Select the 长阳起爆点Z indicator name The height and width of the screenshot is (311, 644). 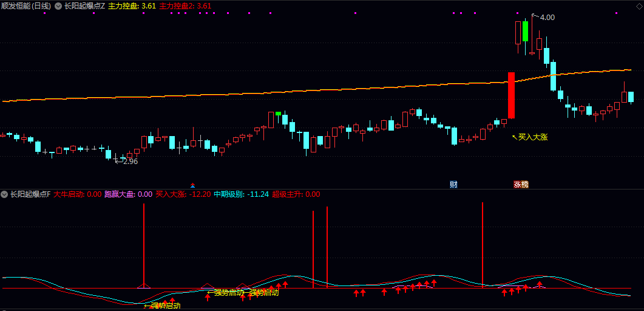pyautogui.click(x=84, y=6)
